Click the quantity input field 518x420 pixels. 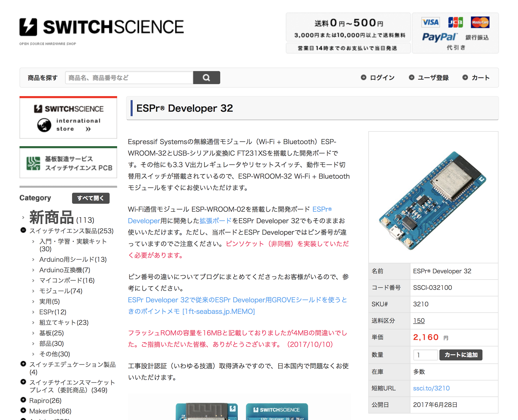click(x=425, y=355)
